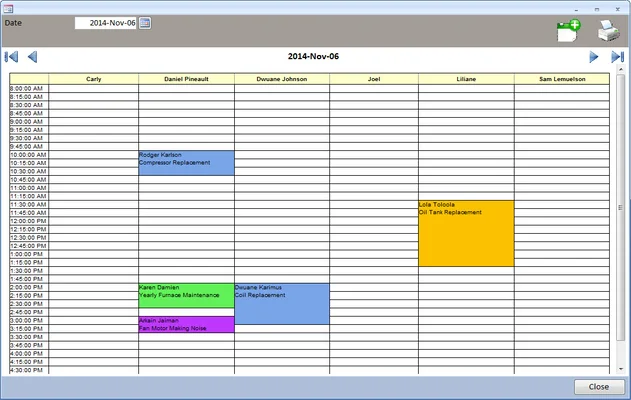Image resolution: width=631 pixels, height=400 pixels.
Task: Open Lola Toloola Oil Tank Replacement appointment
Action: coord(466,233)
